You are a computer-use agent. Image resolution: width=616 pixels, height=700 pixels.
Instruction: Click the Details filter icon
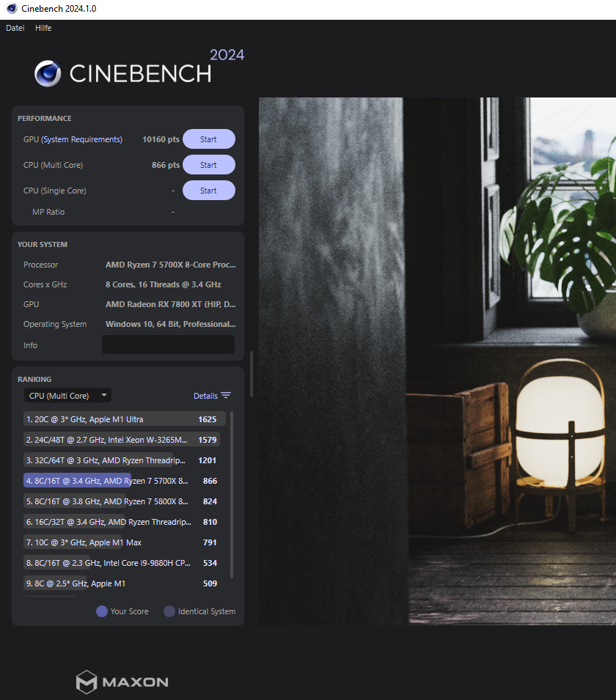[226, 396]
